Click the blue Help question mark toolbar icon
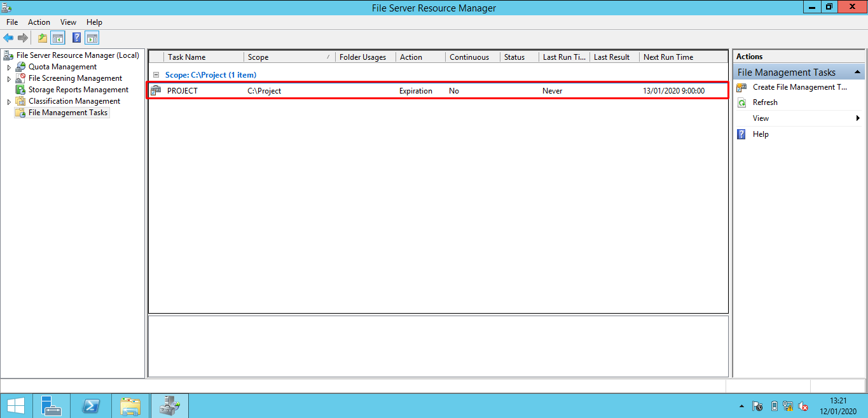Viewport: 868px width, 418px height. tap(77, 38)
